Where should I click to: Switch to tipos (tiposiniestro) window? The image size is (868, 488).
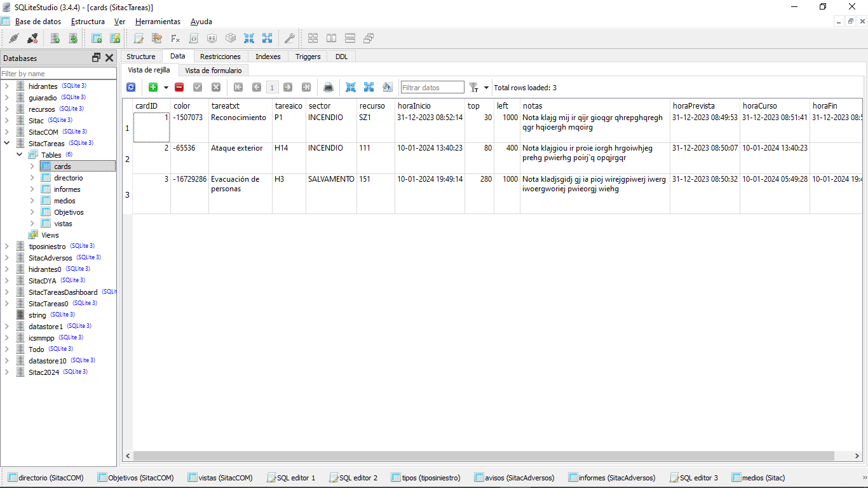[x=426, y=478]
